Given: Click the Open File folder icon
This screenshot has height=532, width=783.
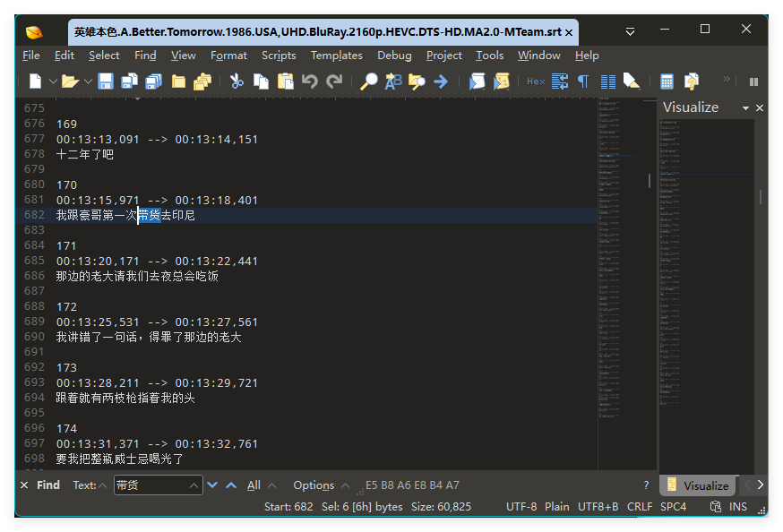Looking at the screenshot, I should tap(71, 82).
